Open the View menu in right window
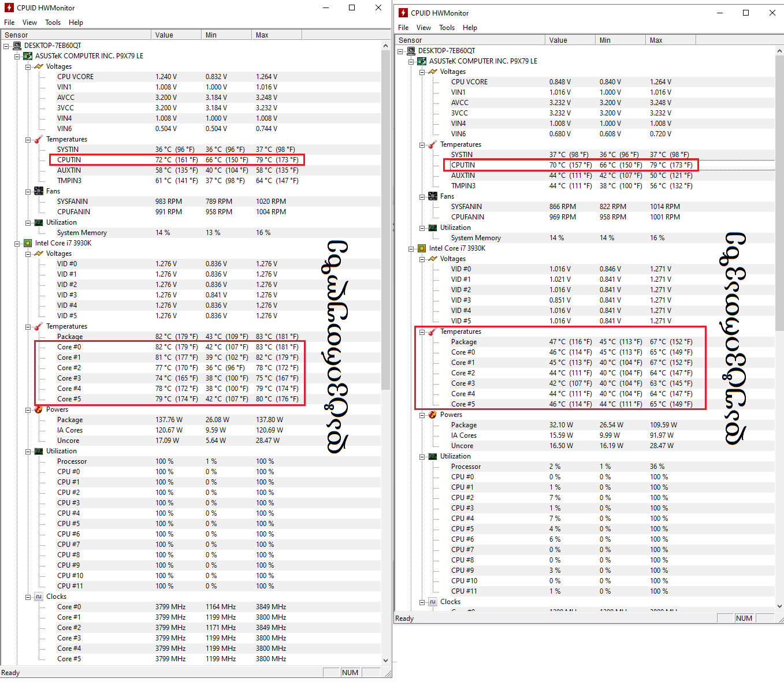Image resolution: width=784 pixels, height=682 pixels. tap(423, 28)
